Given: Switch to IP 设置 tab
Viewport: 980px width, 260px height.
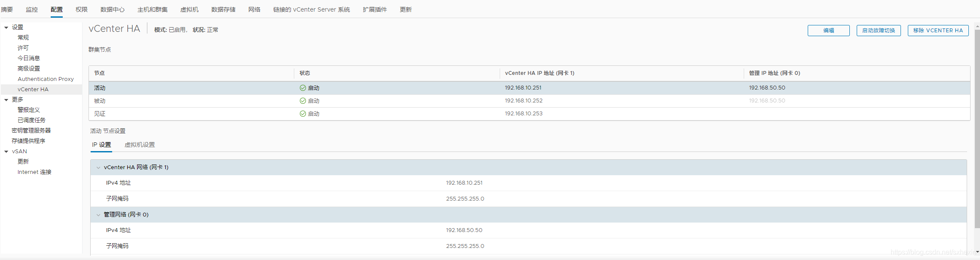Looking at the screenshot, I should pos(101,145).
